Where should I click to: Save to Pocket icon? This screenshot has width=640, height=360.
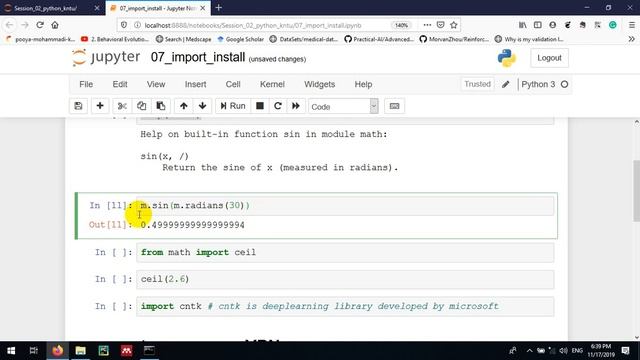(440, 25)
